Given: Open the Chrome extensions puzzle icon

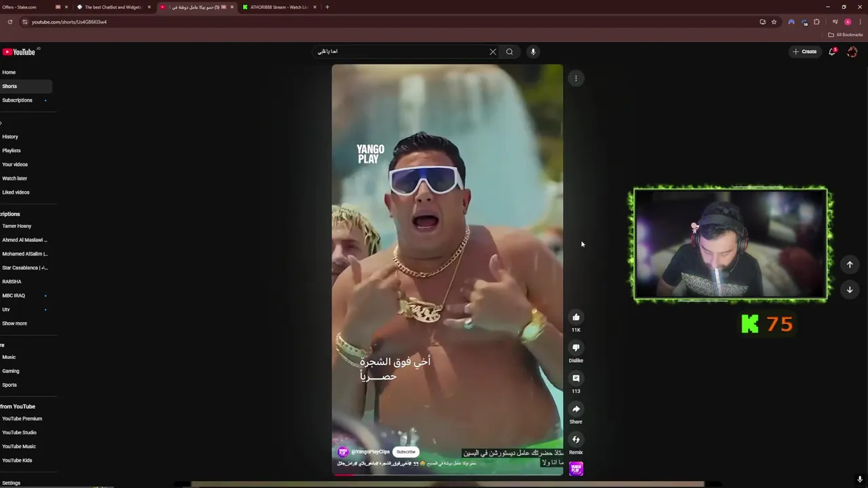Looking at the screenshot, I should coord(816,22).
